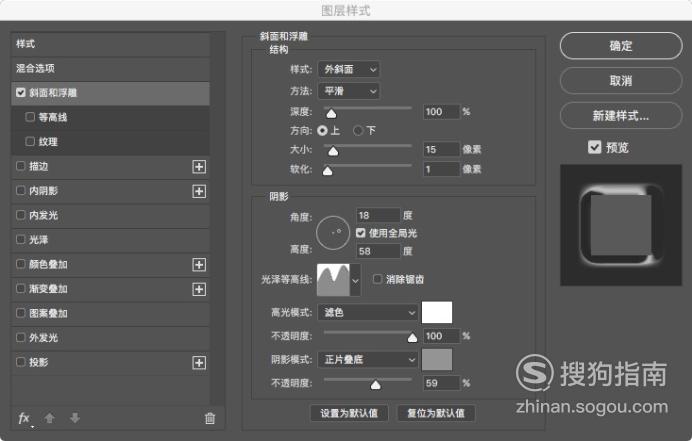
Task: Enable the 内阴影 checkbox
Action: [20, 190]
